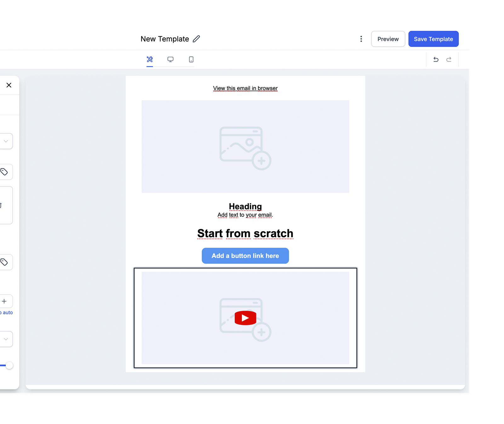This screenshot has height=424, width=504.
Task: Select the 'Add a button link here' button
Action: tap(245, 256)
